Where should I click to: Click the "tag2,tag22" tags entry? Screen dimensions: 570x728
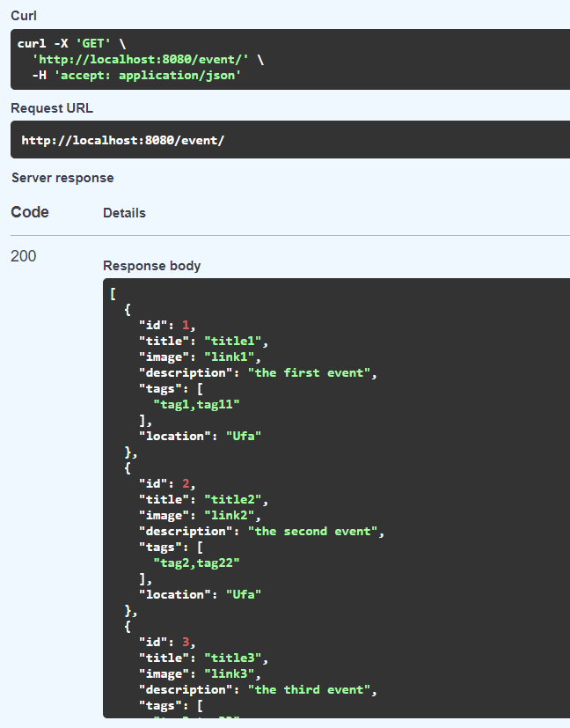(197, 563)
